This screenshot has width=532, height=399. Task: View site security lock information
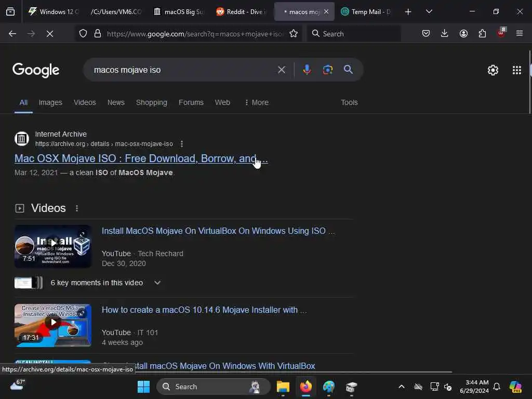tap(98, 34)
